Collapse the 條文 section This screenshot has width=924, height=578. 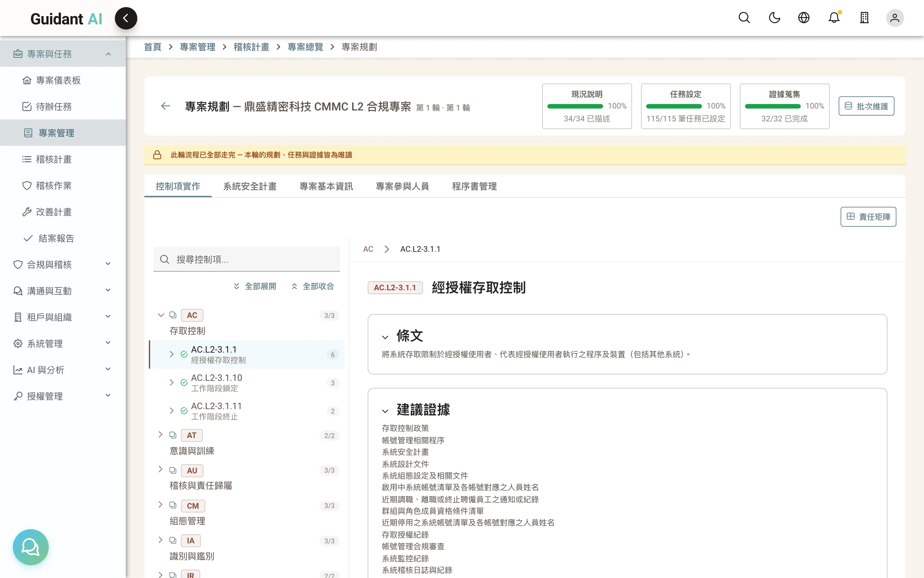pyautogui.click(x=385, y=337)
